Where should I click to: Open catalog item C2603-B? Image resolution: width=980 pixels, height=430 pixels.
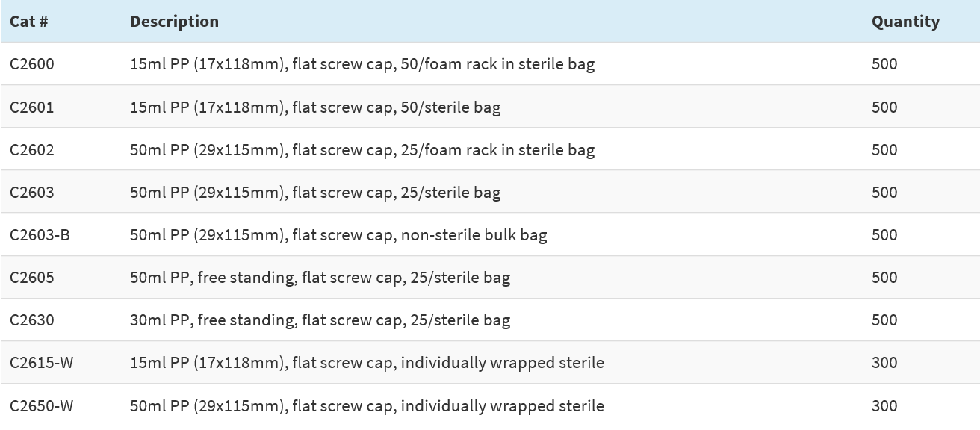click(x=40, y=235)
